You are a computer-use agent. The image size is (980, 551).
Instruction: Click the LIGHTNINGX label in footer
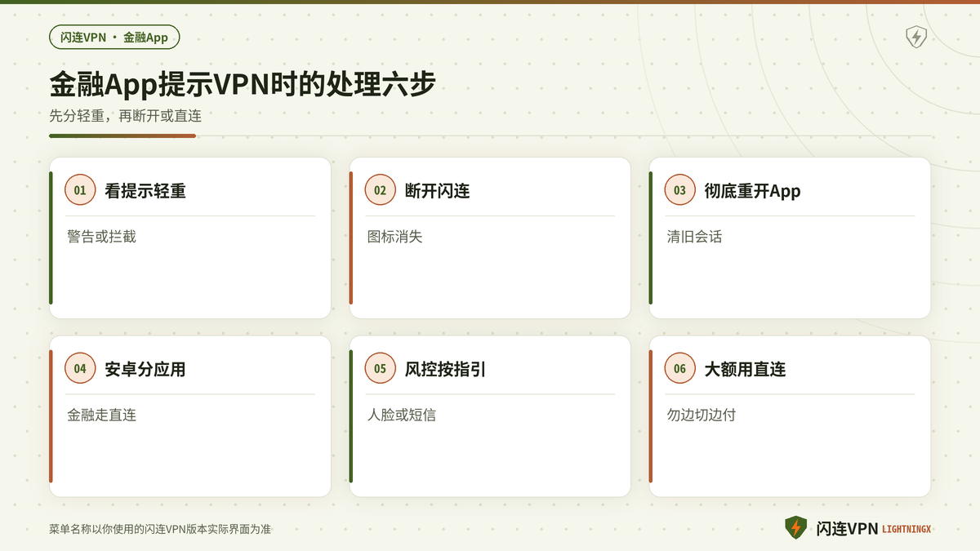(x=906, y=529)
